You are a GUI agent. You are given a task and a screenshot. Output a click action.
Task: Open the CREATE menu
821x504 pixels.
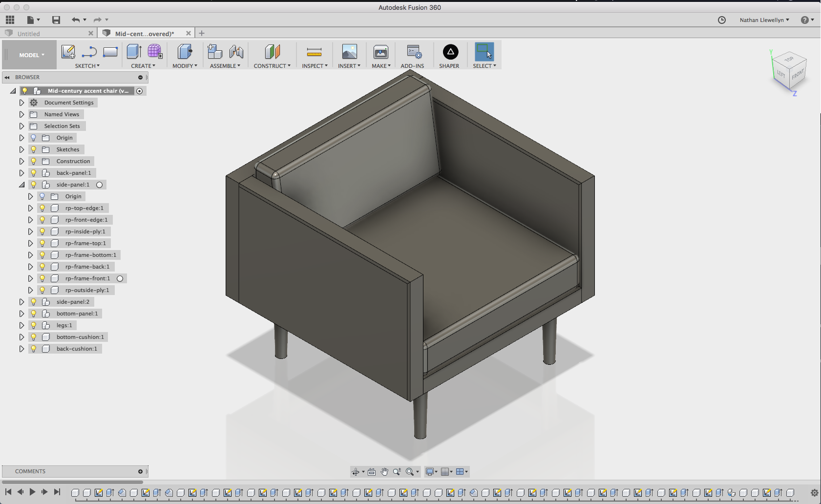[x=143, y=66]
